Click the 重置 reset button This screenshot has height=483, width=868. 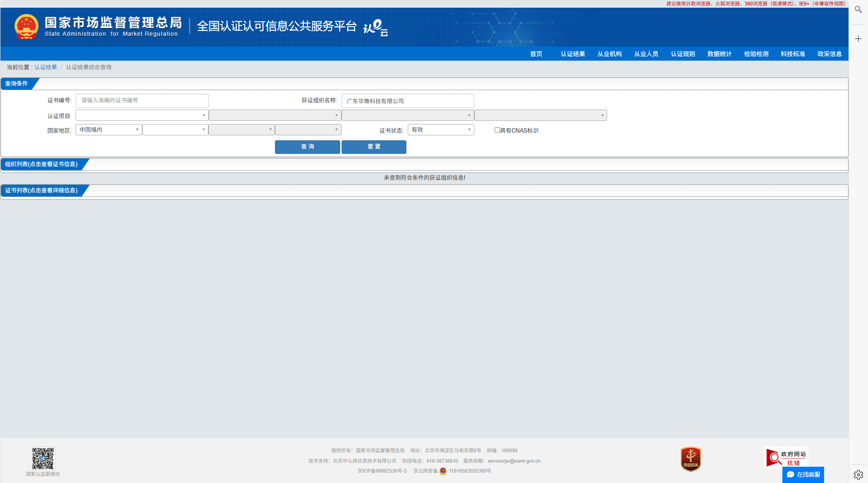pos(374,147)
